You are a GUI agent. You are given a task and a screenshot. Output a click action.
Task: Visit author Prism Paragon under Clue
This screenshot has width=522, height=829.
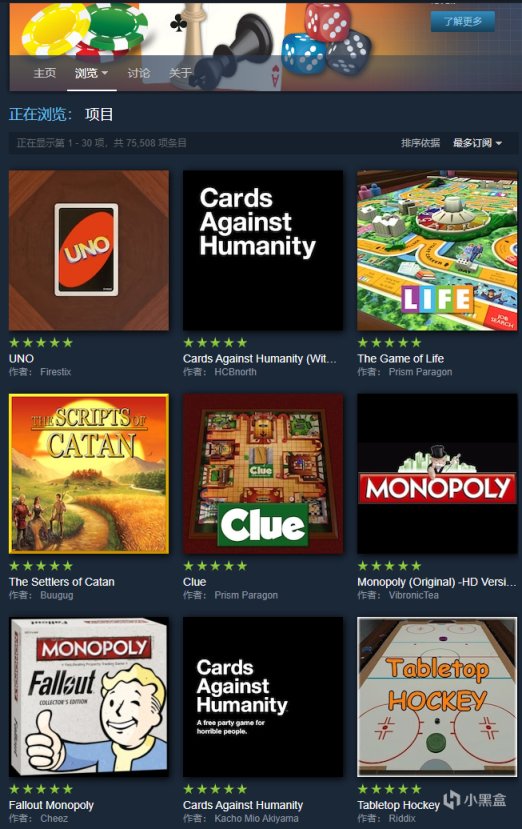tap(246, 595)
